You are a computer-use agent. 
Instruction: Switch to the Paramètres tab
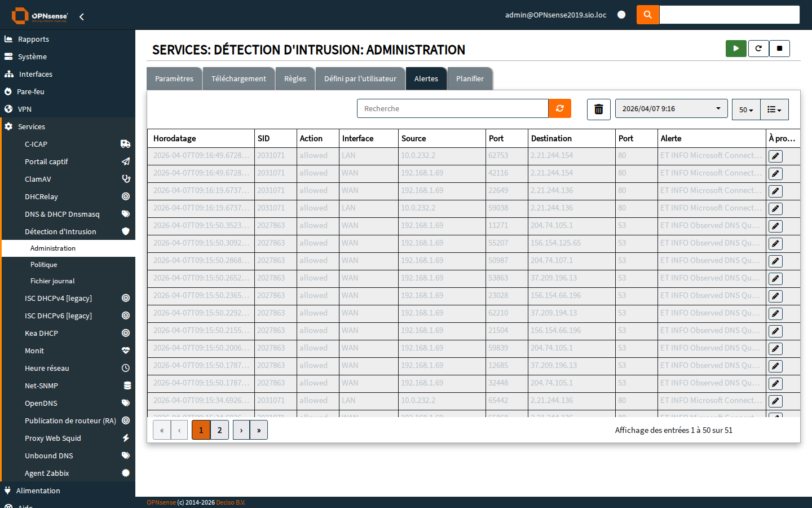pyautogui.click(x=174, y=78)
